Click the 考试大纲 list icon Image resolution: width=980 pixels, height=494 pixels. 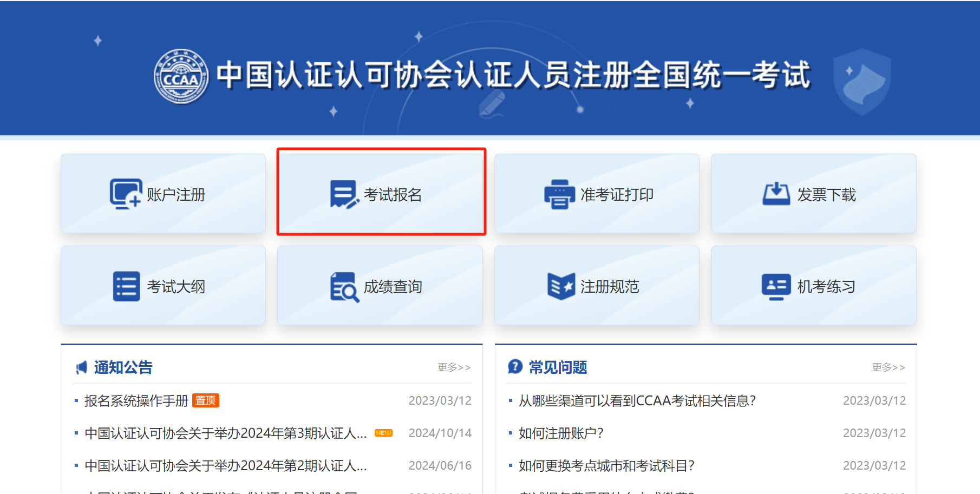127,286
